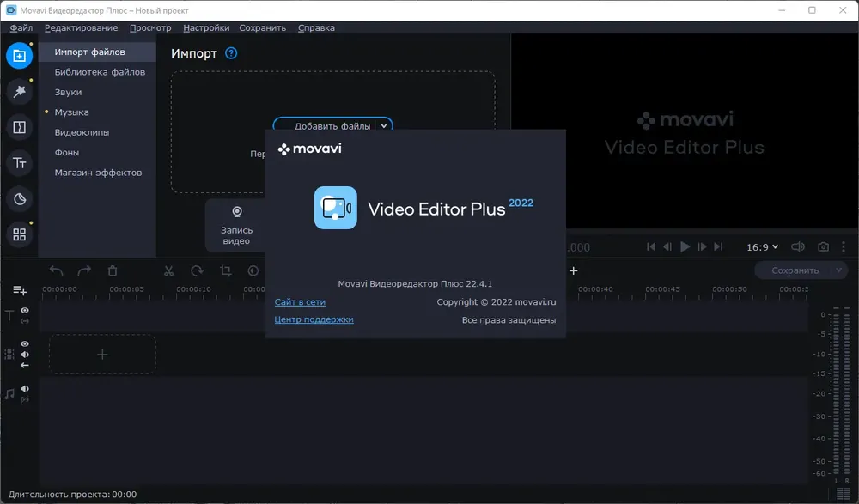
Task: Select the crop tool icon
Action: [225, 270]
